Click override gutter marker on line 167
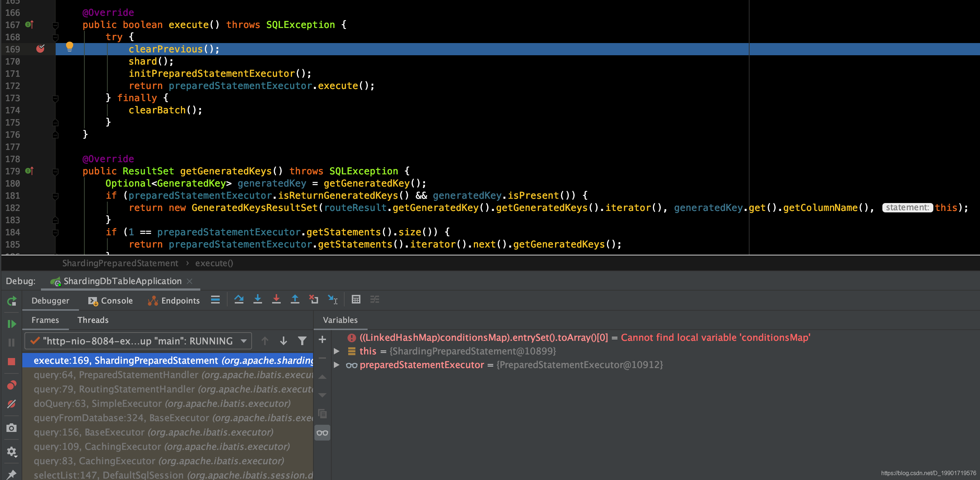 tap(29, 25)
